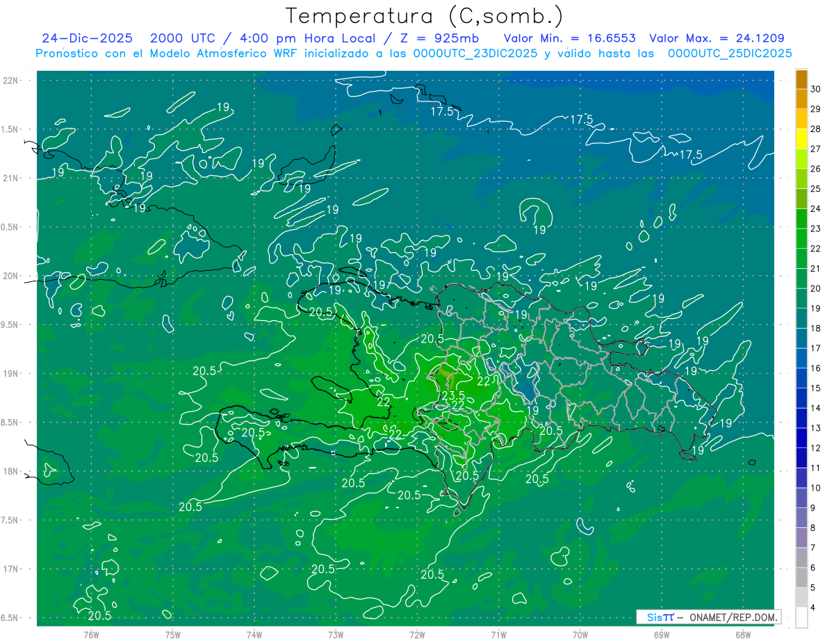Click the 0000UTC_23DIC2025 initialization timestamp
Viewport: 834px width, 644px height.
pyautogui.click(x=475, y=53)
